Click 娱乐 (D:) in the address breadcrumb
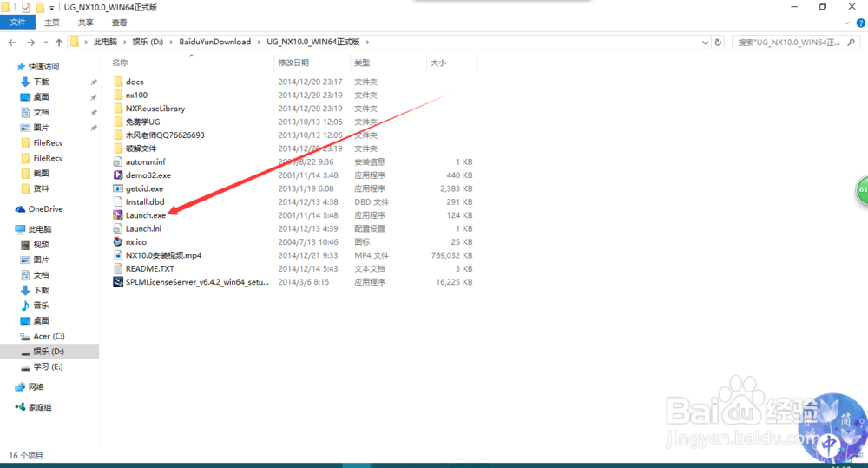Image resolution: width=868 pixels, height=468 pixels. coord(148,42)
